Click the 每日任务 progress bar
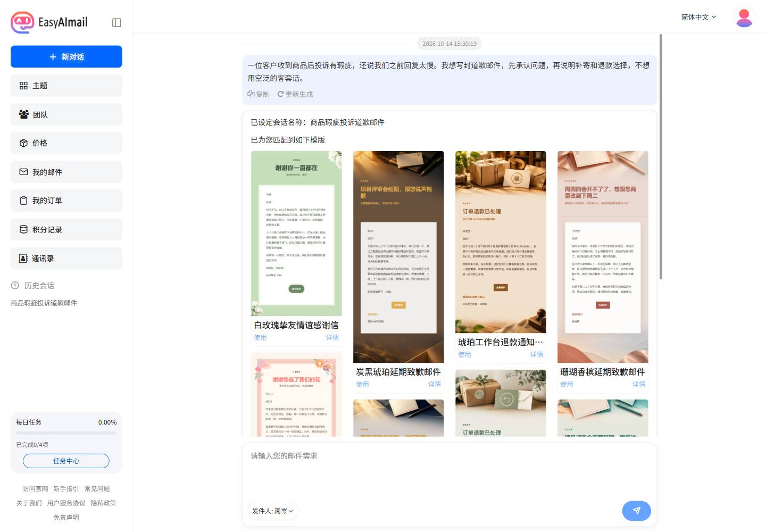This screenshot has height=532, width=766. point(66,433)
